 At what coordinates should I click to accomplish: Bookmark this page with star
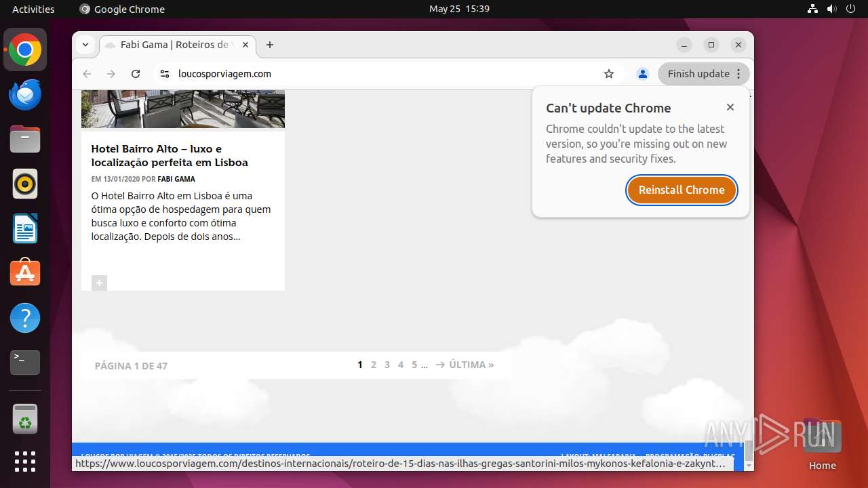point(609,74)
